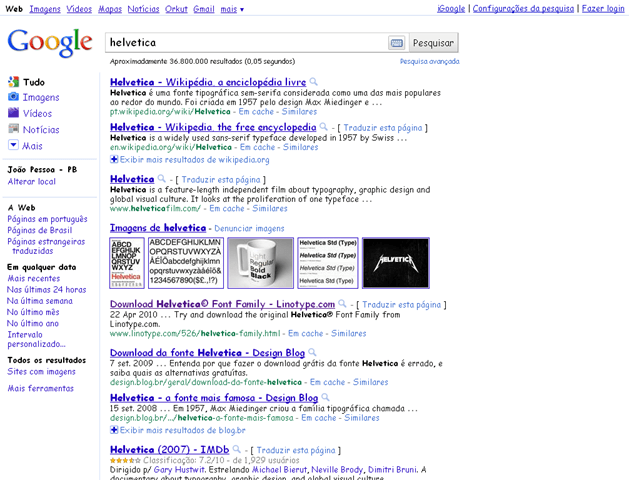The width and height of the screenshot is (629, 480).
Task: Expand plus icon for more wikipedia.org results
Action: pyautogui.click(x=114, y=159)
